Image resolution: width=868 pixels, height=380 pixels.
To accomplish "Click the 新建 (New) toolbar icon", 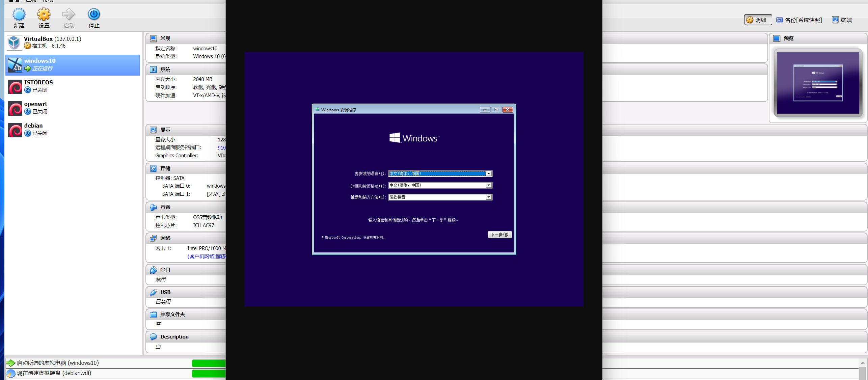I will click(x=19, y=14).
